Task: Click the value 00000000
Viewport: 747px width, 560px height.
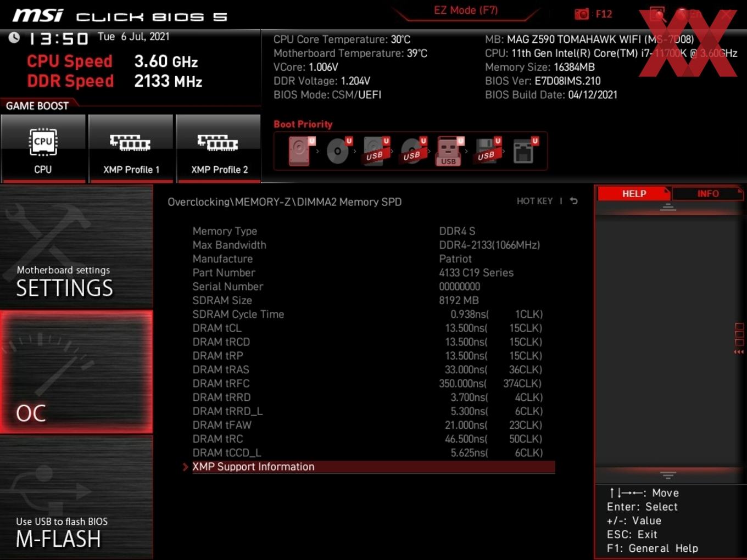Action: coord(459,287)
